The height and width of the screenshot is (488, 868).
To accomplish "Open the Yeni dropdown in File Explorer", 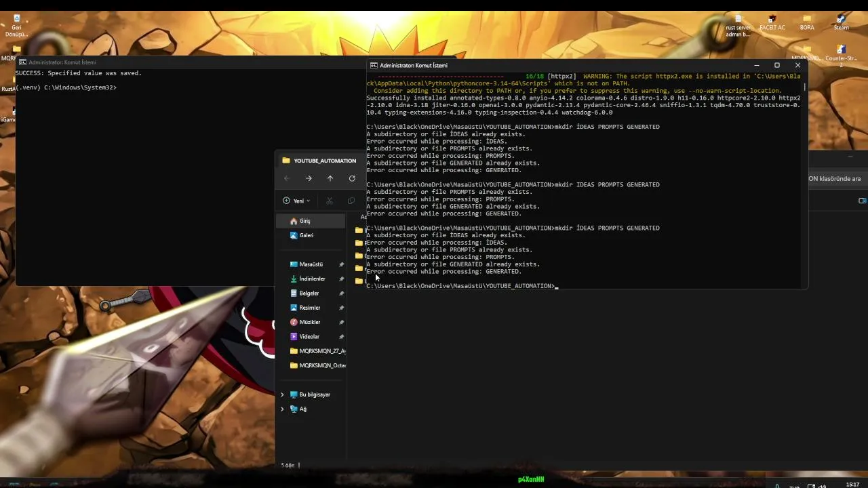I will 296,201.
